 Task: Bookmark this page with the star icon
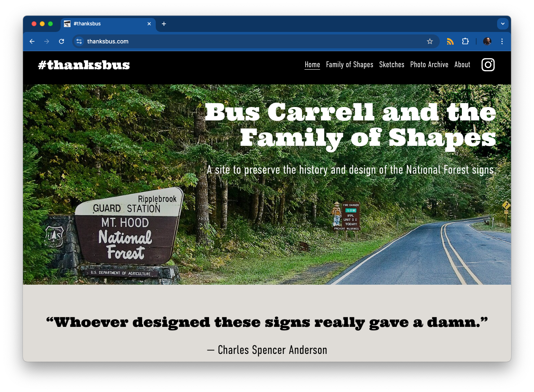tap(429, 41)
